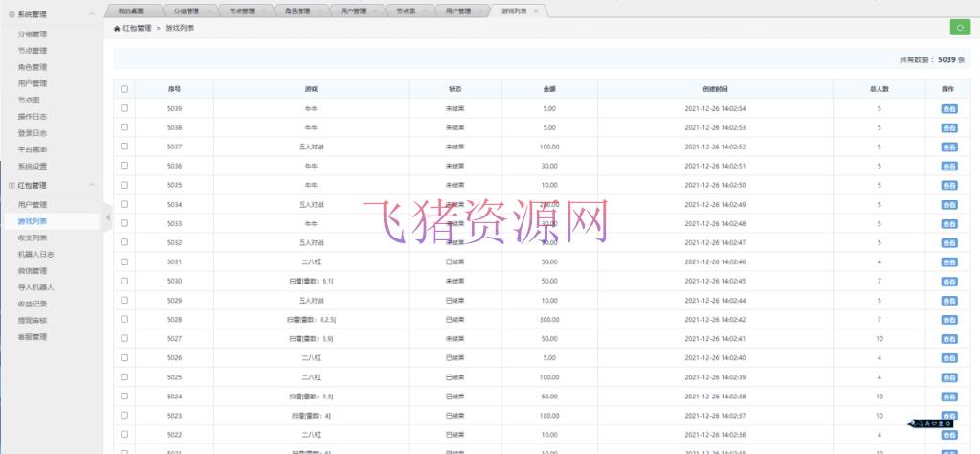Click the 创建时间 column header
Image resolution: width=980 pixels, height=454 pixels.
(715, 89)
